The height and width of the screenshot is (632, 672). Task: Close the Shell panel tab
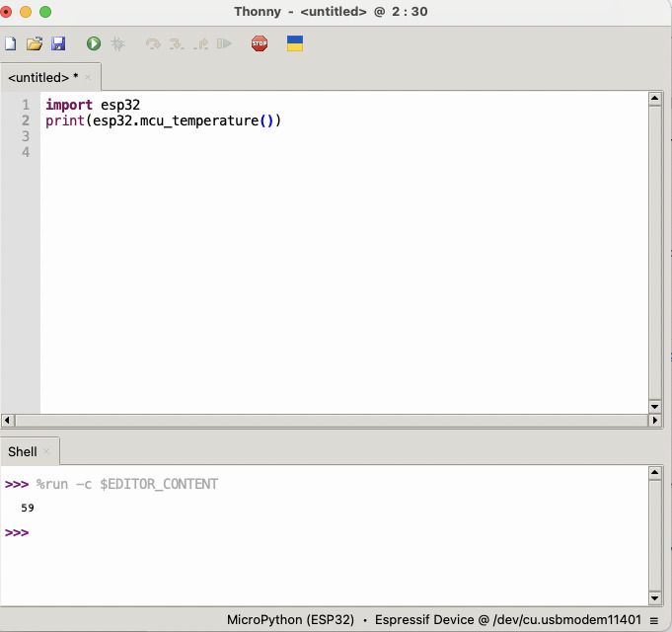46,452
